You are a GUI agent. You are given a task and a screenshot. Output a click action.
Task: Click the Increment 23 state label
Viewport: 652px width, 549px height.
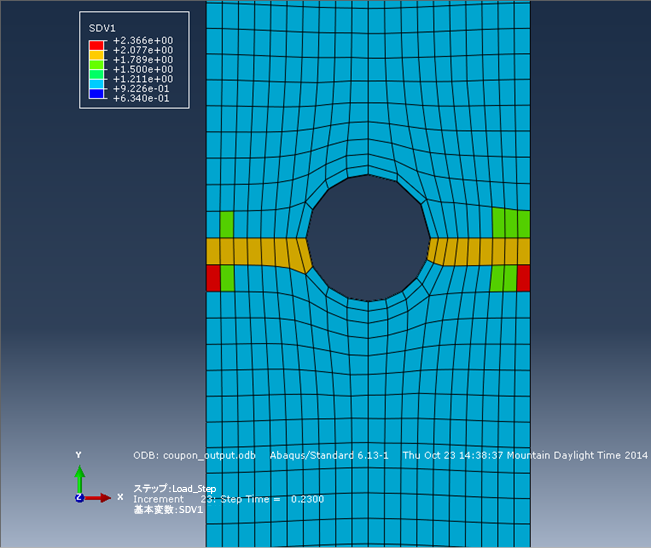[x=173, y=499]
